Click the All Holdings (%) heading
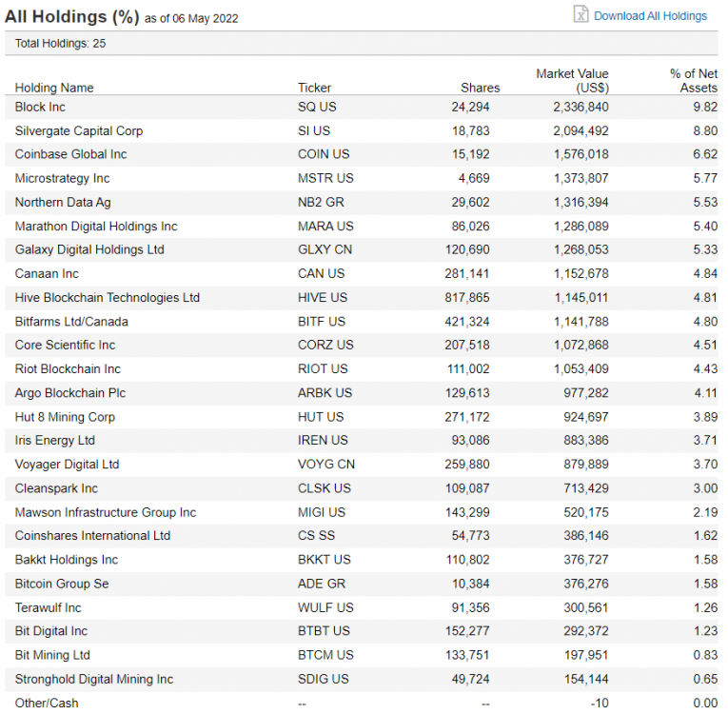The image size is (728, 714). 72,17
